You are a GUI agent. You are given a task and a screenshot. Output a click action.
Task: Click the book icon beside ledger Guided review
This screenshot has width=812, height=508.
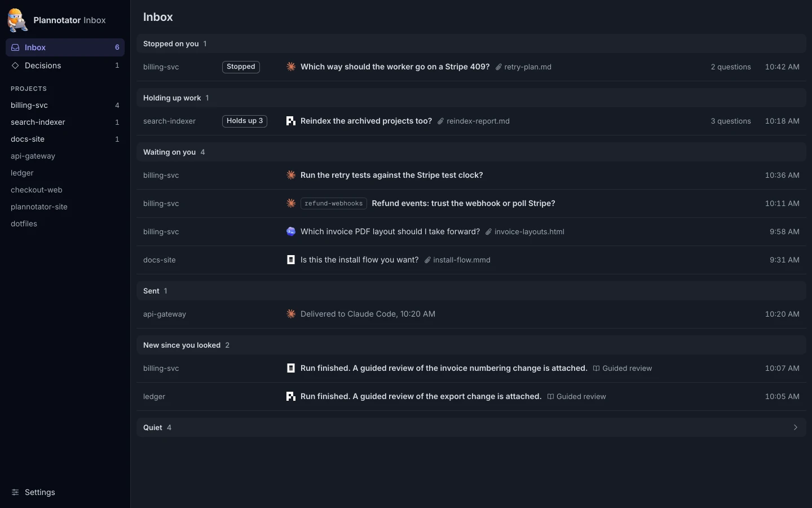(551, 396)
